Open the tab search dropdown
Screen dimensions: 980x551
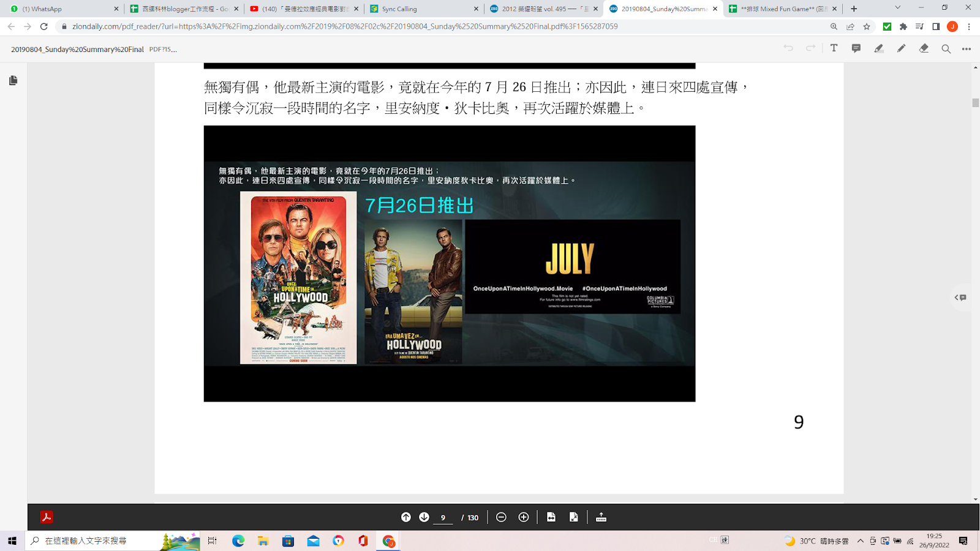pos(897,8)
